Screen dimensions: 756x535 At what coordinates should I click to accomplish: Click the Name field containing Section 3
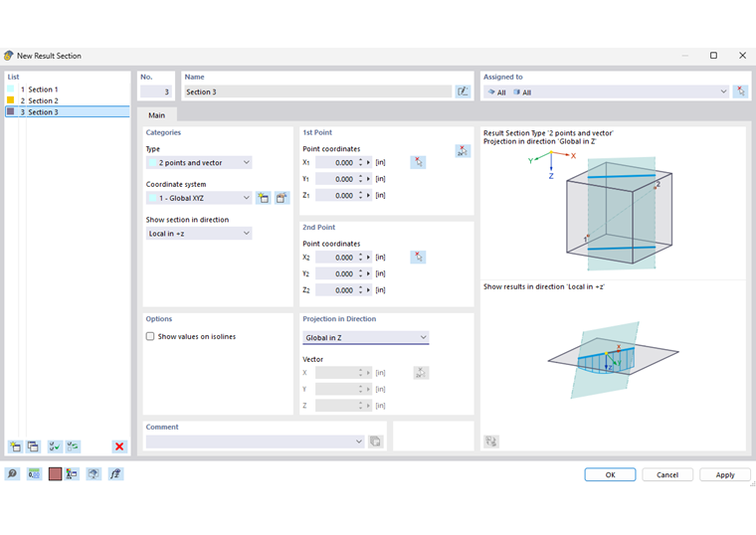coord(318,91)
